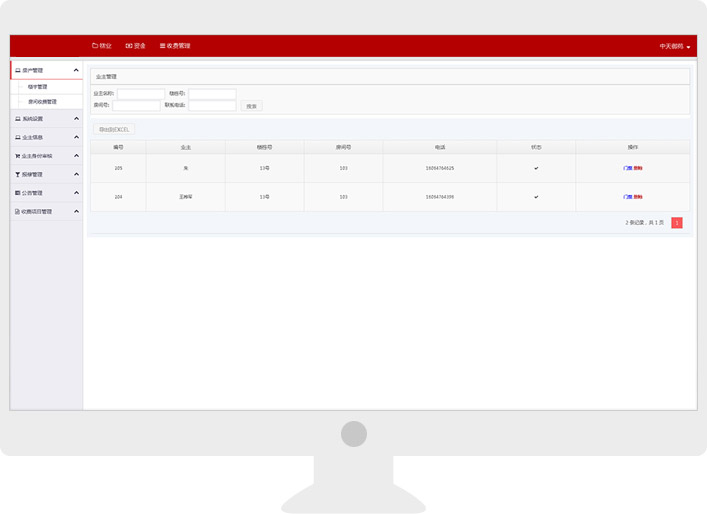Toggle the status checkmark for record 105
The image size is (707, 514).
536,168
